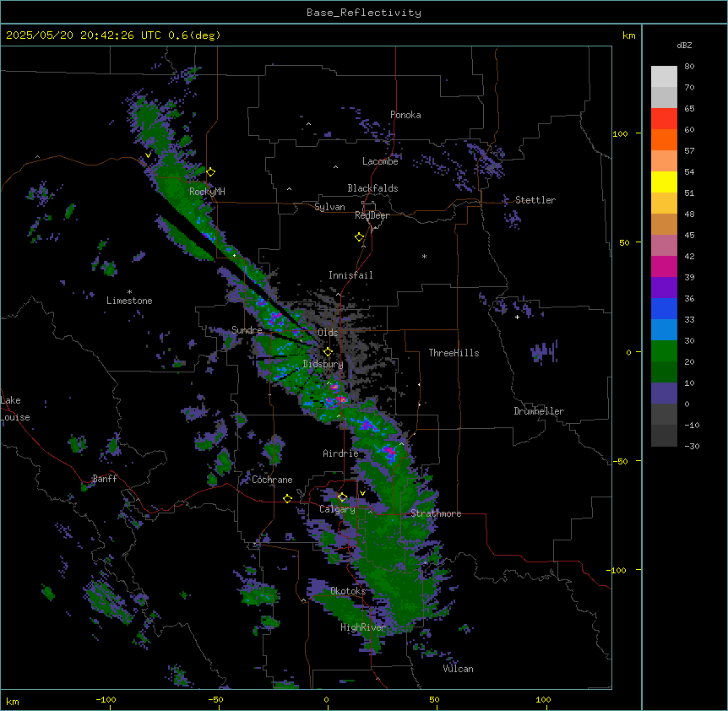Click the Olds town label
728x711 pixels.
pyautogui.click(x=328, y=333)
